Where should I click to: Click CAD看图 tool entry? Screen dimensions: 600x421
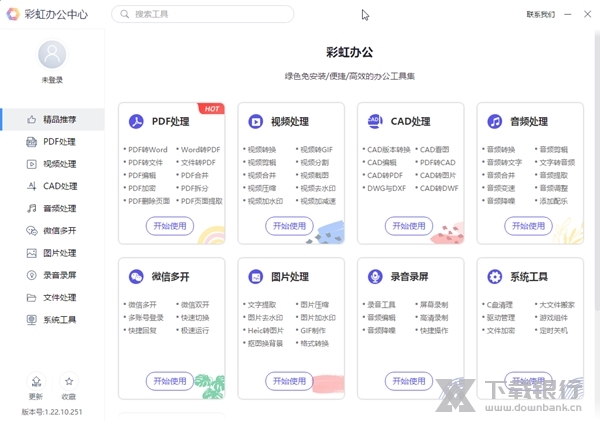click(434, 150)
